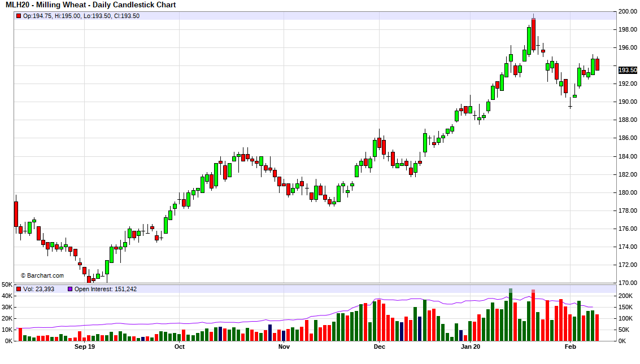The height and width of the screenshot is (364, 640).
Task: Click the red swatch beside Vol: 23,393
Action: click(19, 289)
